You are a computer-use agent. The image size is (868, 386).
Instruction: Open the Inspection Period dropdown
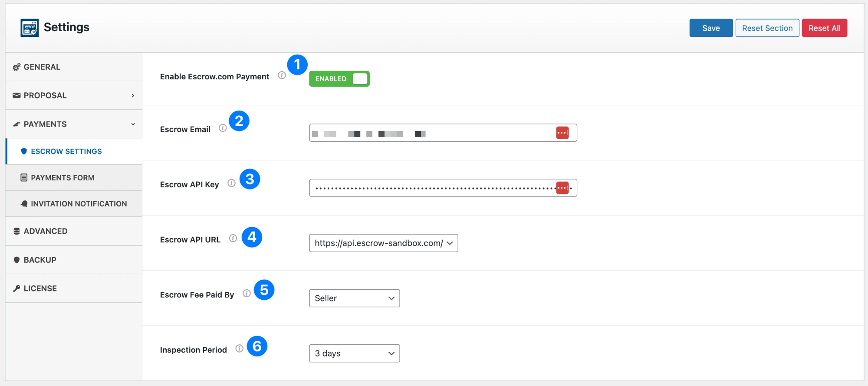click(355, 353)
